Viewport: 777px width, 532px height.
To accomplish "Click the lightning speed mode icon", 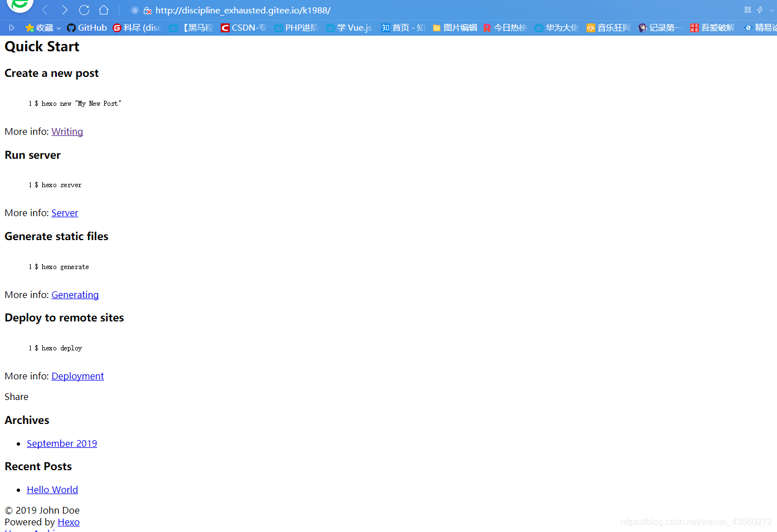I will pyautogui.click(x=760, y=10).
